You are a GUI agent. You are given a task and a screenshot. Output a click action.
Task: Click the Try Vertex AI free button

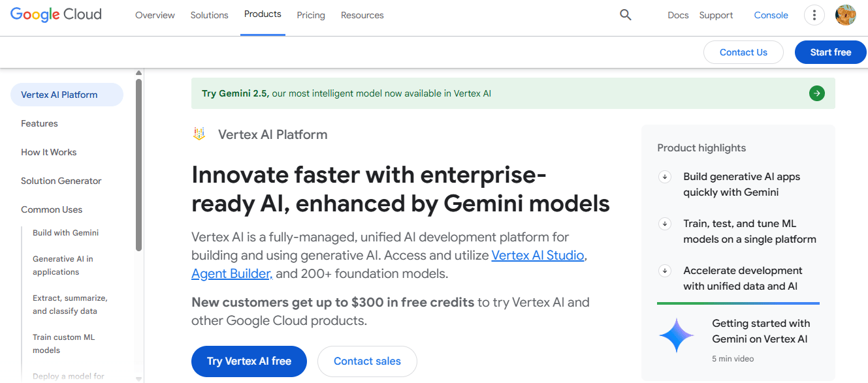point(249,361)
